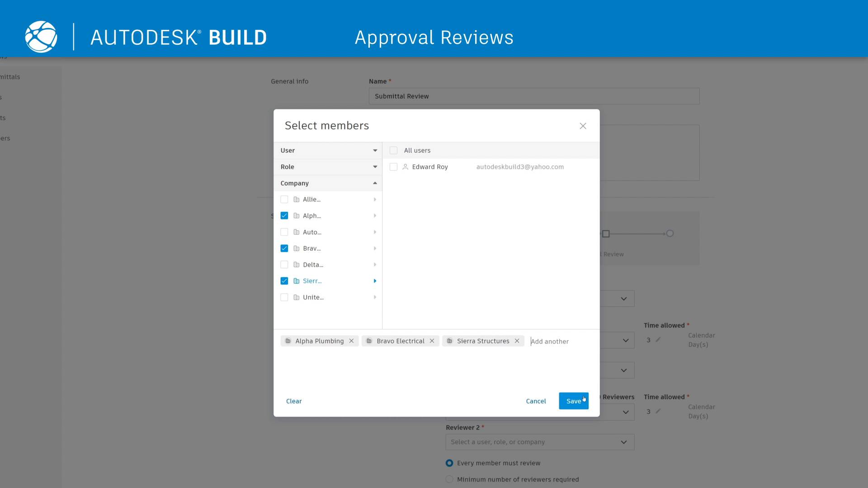Click the Sierr... company building icon

click(297, 281)
